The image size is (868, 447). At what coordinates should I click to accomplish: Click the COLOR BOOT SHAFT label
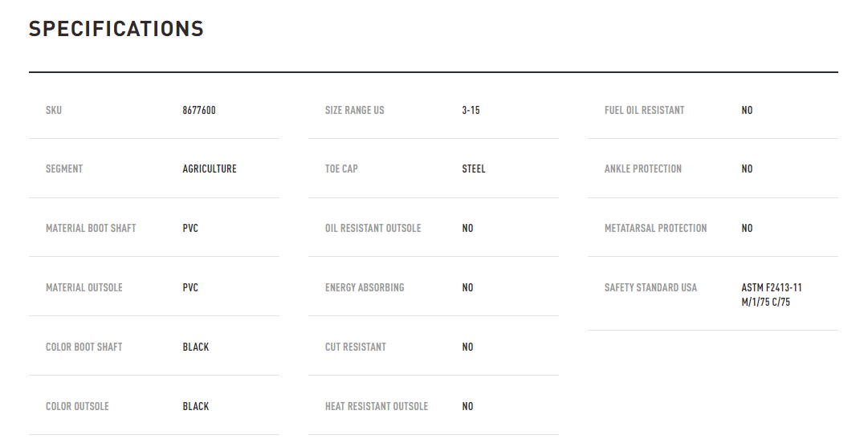(x=84, y=347)
